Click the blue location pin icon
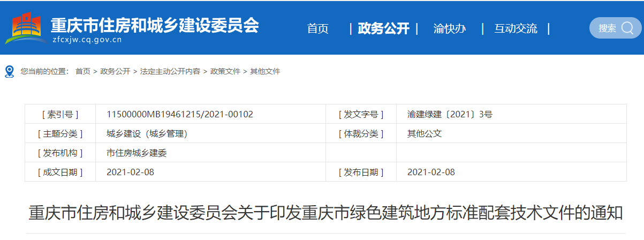This screenshot has height=240, width=644. 9,71
